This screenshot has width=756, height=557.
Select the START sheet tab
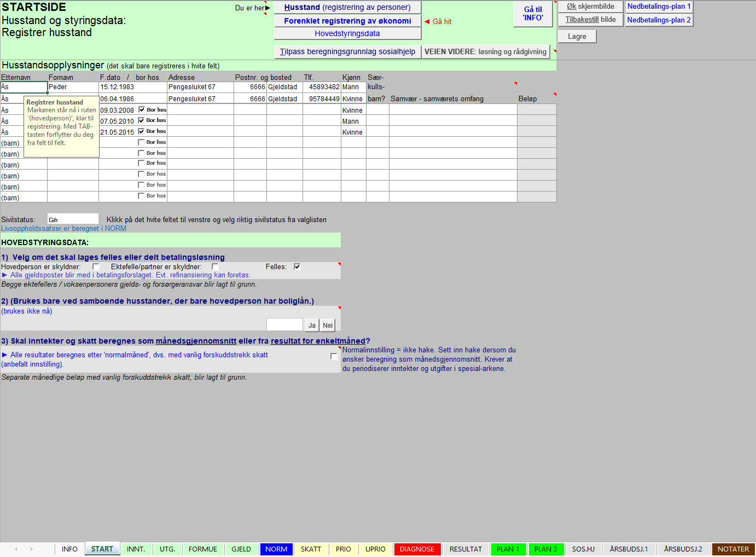102,549
